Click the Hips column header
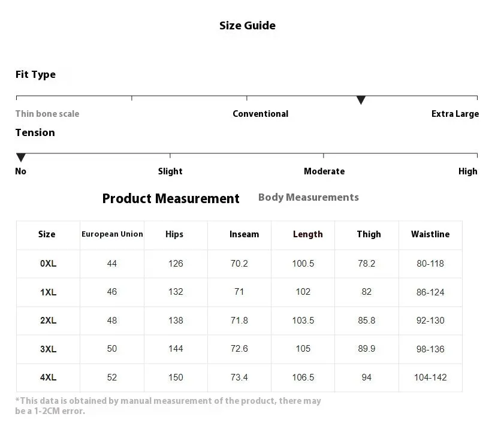This screenshot has height=426, width=504. [174, 234]
